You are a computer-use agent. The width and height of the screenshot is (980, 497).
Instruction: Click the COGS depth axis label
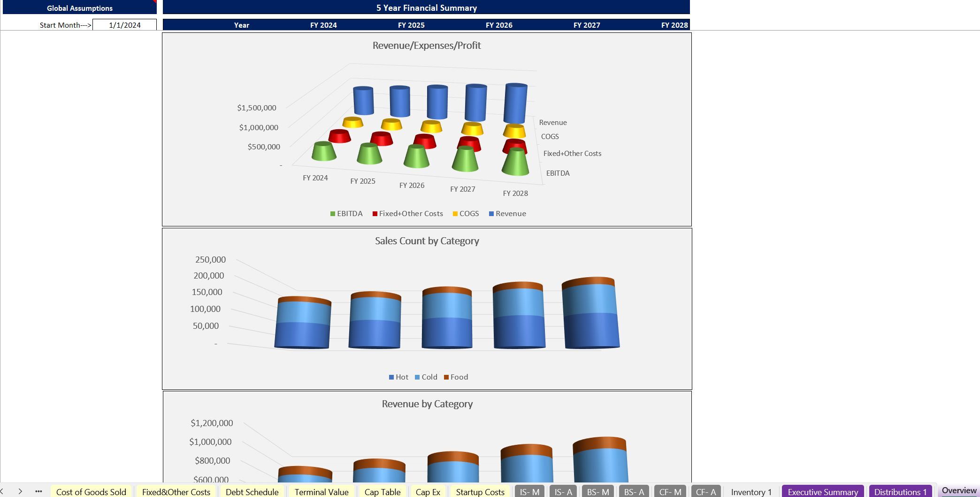550,137
